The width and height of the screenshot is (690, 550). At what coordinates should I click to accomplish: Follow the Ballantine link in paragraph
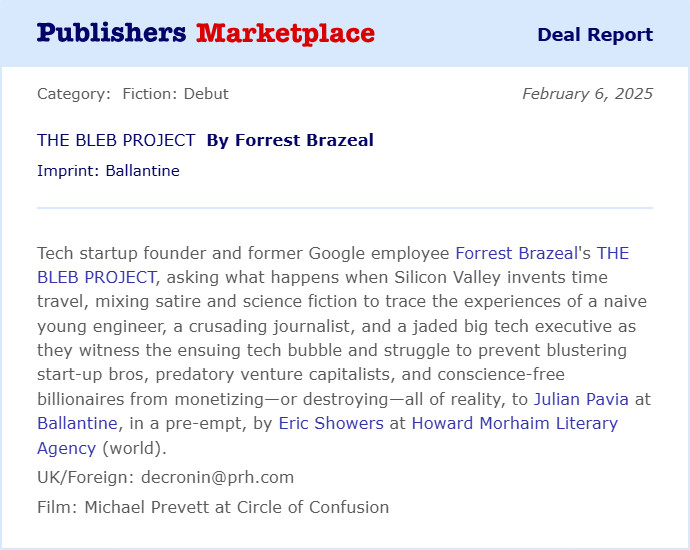click(77, 423)
